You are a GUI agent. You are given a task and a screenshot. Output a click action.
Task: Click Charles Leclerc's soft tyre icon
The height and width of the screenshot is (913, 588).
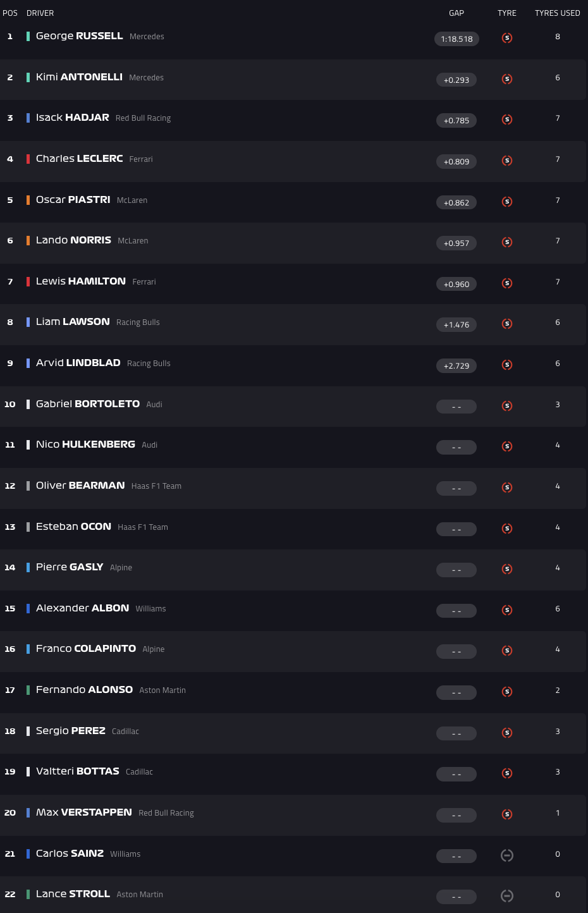point(507,161)
